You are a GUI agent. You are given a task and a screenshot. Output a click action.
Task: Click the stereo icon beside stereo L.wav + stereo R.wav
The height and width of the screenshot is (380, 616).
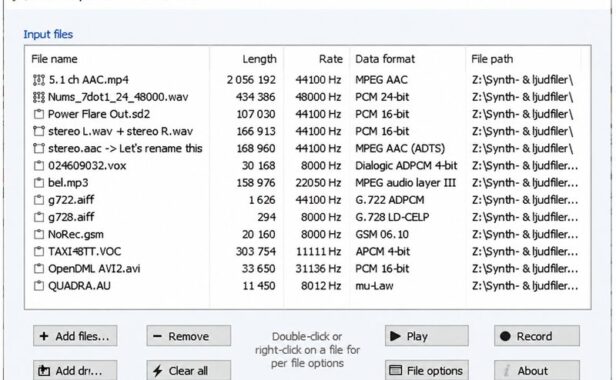[38, 131]
